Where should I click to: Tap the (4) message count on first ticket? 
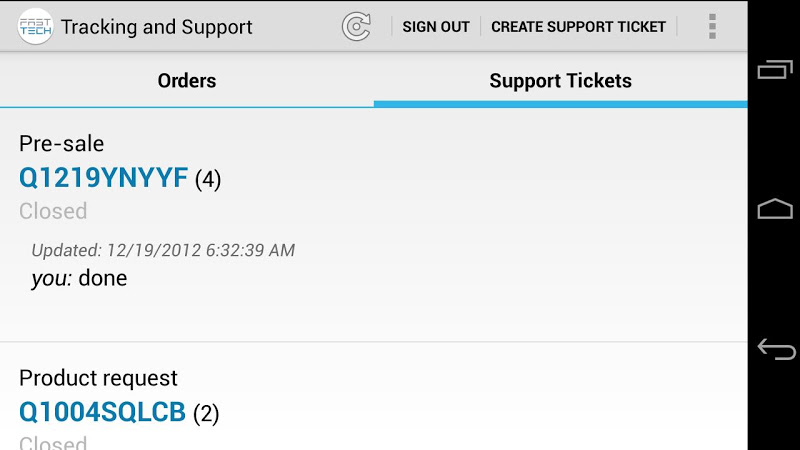tap(208, 180)
